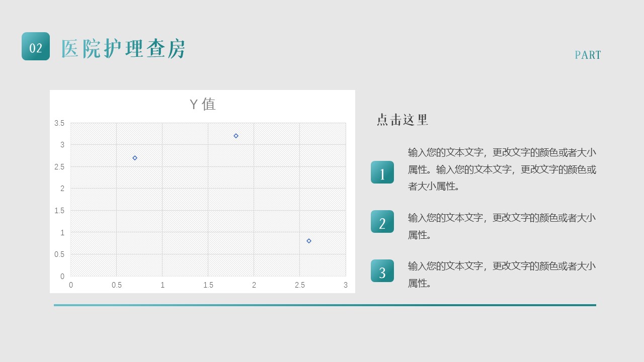
Task: Click the "3.5" label on the vertical axis
Action: (x=59, y=123)
